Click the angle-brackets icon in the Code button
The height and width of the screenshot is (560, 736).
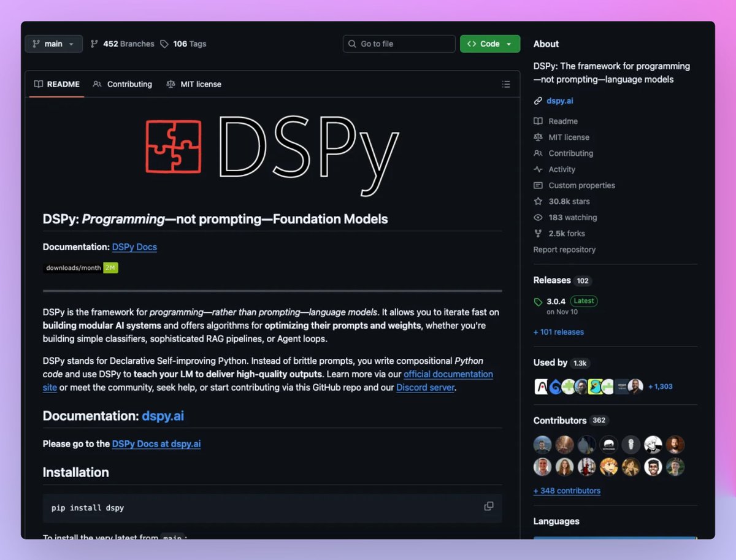point(472,44)
